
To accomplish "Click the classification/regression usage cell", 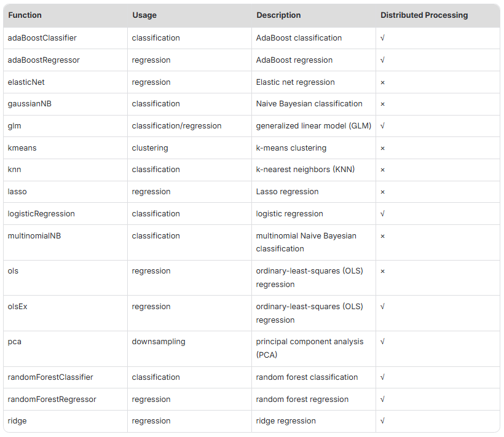I will click(x=190, y=126).
